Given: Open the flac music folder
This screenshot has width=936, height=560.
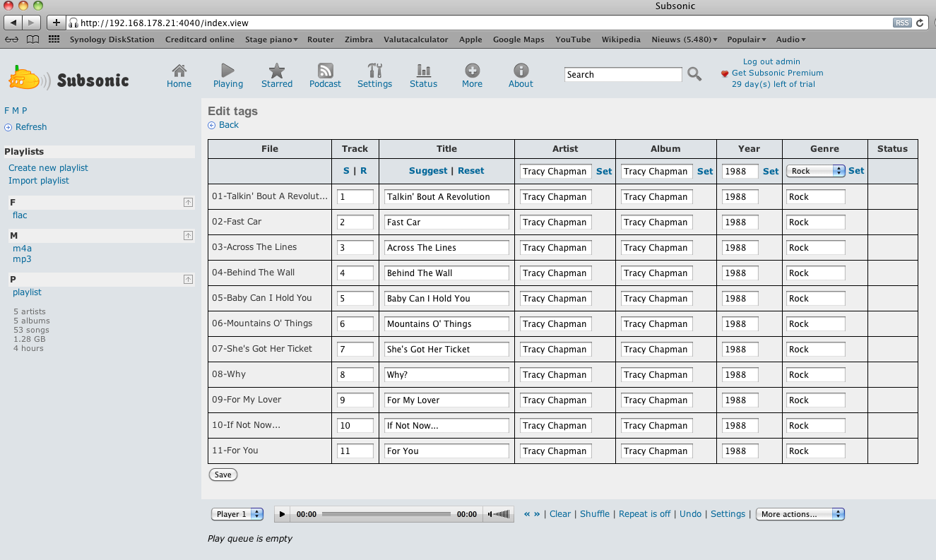Looking at the screenshot, I should [x=20, y=215].
